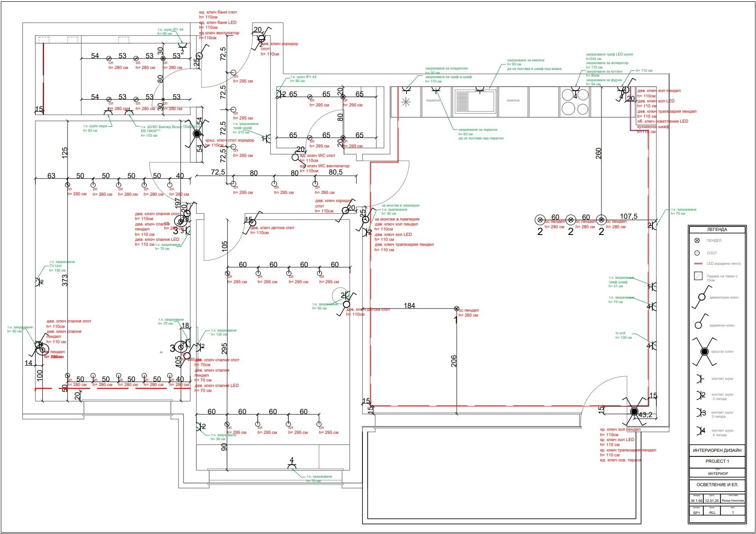Click the 206 dimension text

tap(454, 361)
